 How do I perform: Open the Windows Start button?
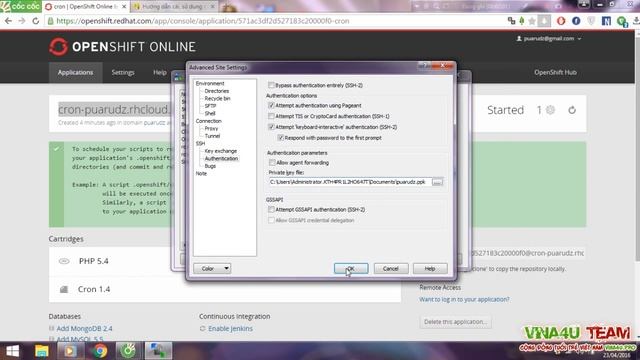[x=12, y=351]
